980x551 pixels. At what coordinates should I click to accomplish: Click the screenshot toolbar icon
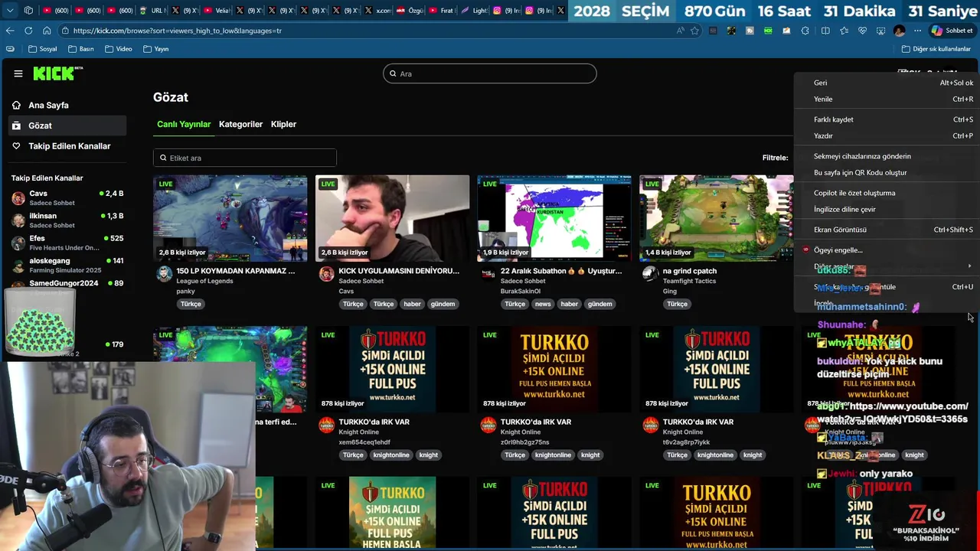(880, 31)
